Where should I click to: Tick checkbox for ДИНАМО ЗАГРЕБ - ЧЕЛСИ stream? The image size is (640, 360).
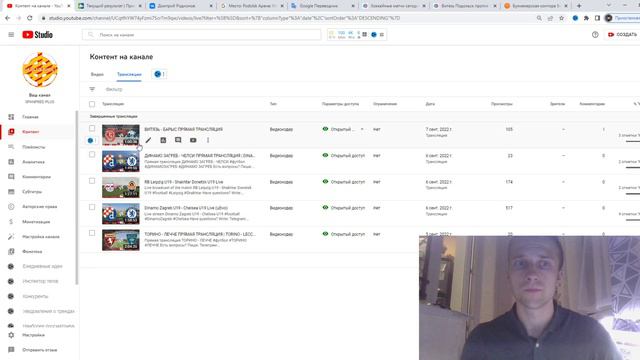[92, 155]
